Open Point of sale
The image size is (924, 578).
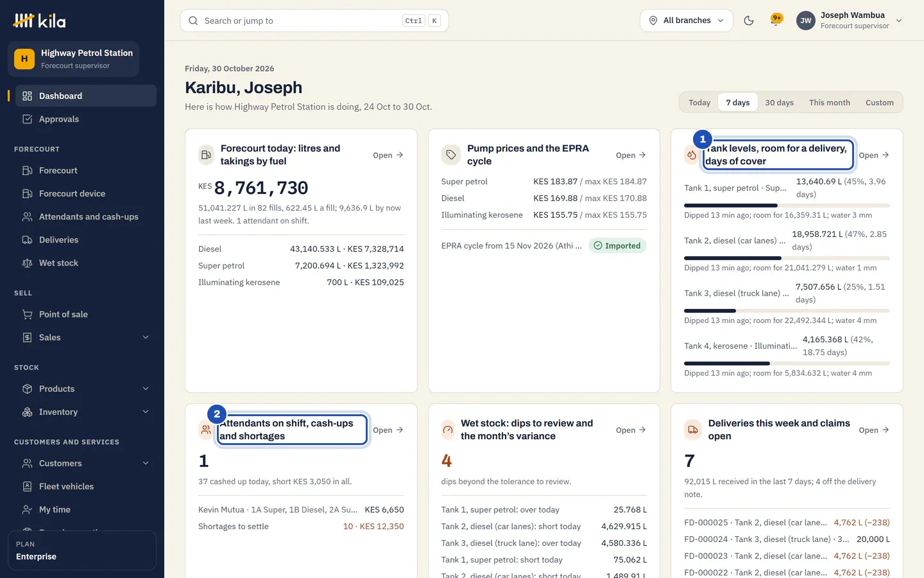tap(86, 314)
